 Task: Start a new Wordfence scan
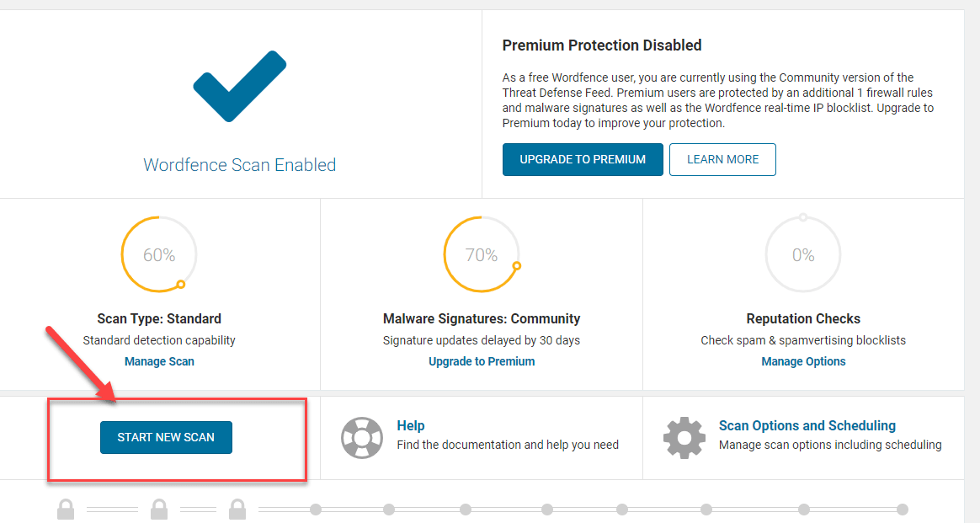click(x=166, y=437)
